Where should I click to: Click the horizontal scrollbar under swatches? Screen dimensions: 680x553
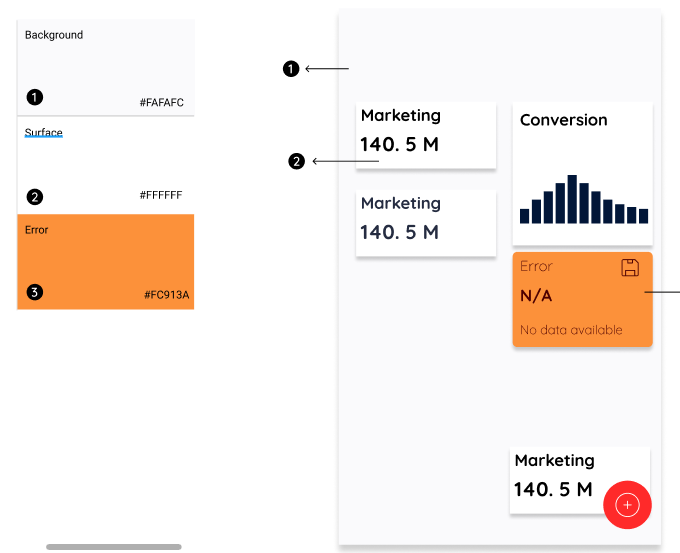[x=114, y=547]
